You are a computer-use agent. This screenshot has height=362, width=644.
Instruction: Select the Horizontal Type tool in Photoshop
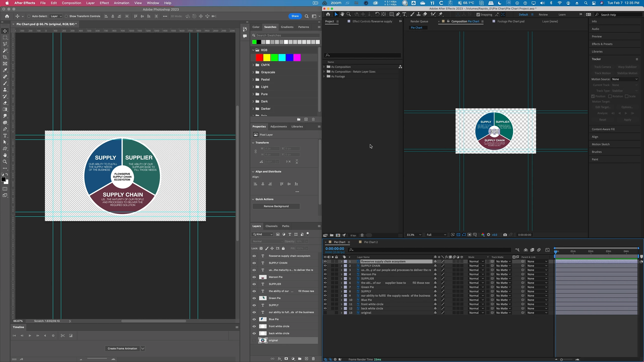tap(5, 135)
